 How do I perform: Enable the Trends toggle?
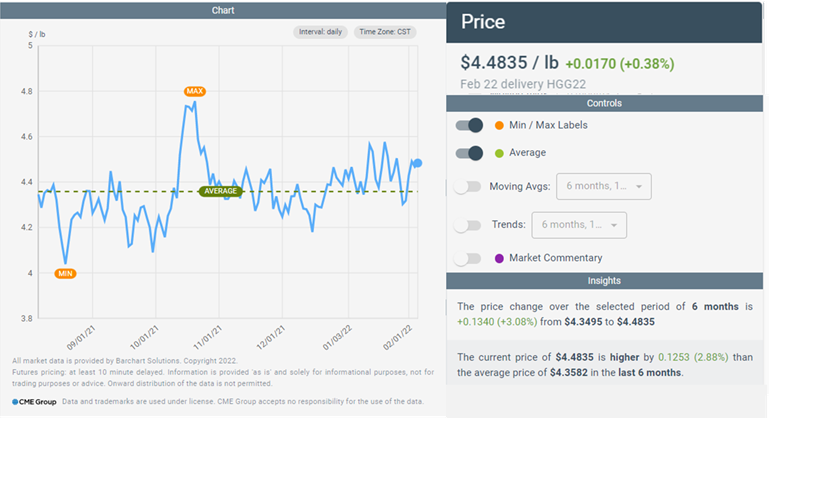(x=467, y=225)
